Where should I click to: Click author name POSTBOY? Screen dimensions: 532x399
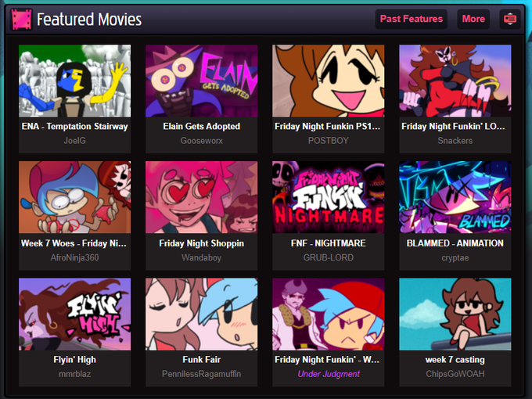pyautogui.click(x=328, y=141)
